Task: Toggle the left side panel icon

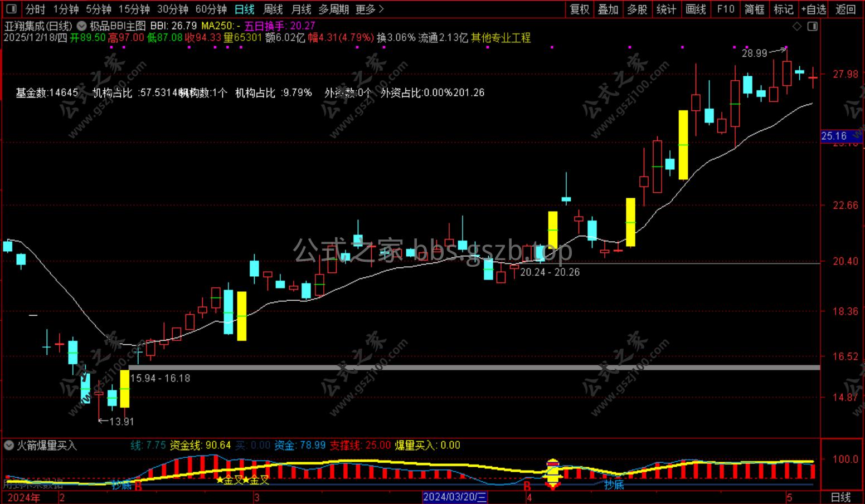Action: (11, 9)
